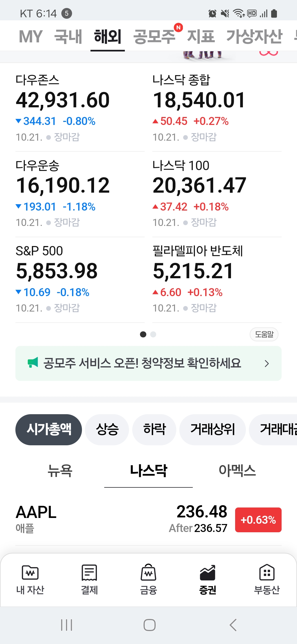
Task: Tap the Wi-Fi status icon
Action: [x=239, y=13]
